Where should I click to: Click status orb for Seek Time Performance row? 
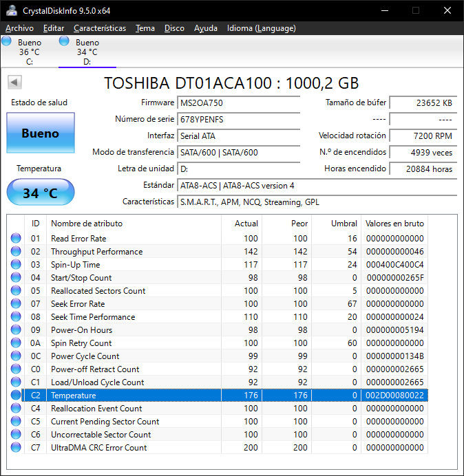pyautogui.click(x=16, y=316)
